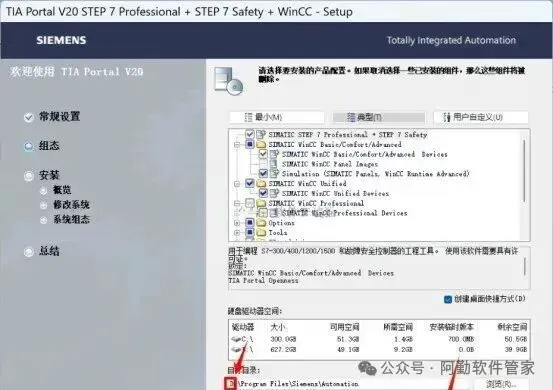Click the 700.0MB temporary space cell
553x390 pixels.
[461, 339]
